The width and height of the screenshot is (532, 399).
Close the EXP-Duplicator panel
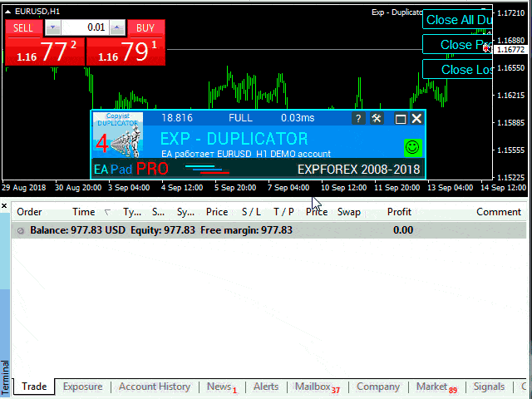tap(416, 119)
